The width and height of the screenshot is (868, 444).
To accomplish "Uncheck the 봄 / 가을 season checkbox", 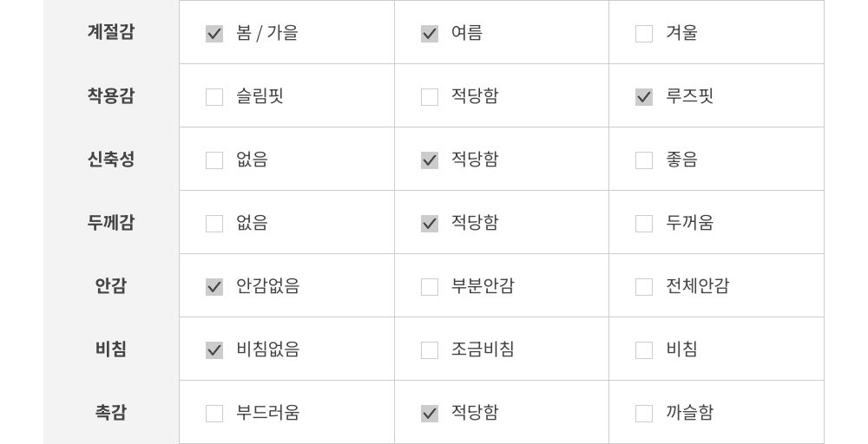I will click(x=214, y=34).
